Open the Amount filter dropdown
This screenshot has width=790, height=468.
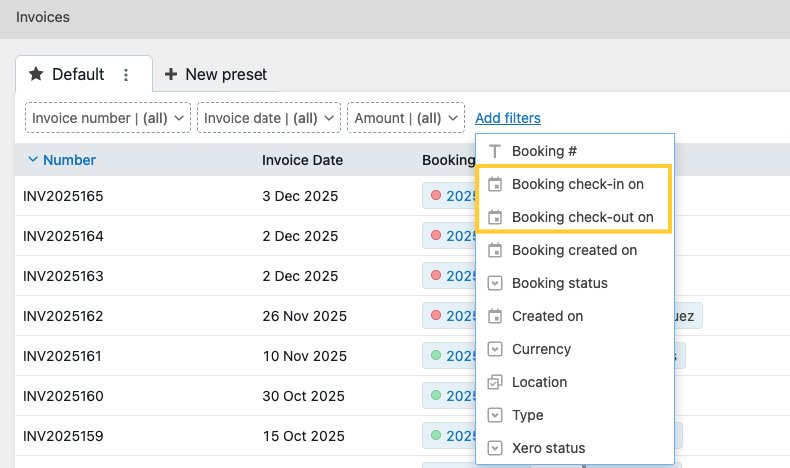[405, 118]
